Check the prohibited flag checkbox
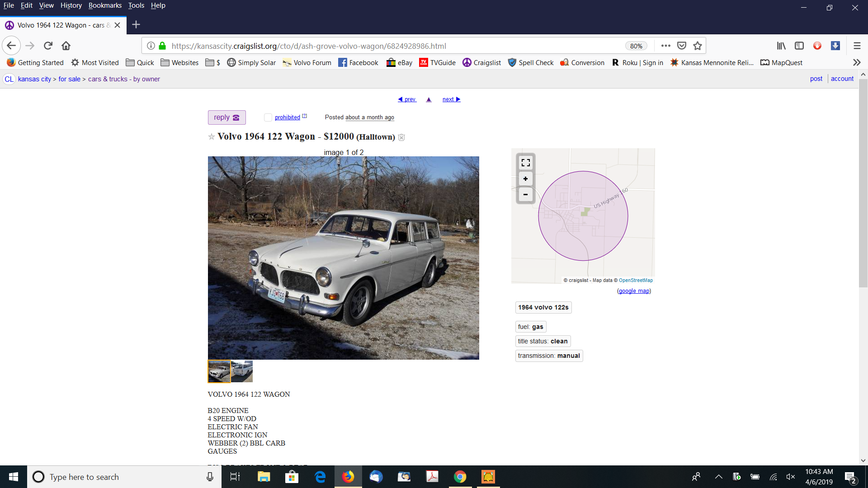 point(268,117)
